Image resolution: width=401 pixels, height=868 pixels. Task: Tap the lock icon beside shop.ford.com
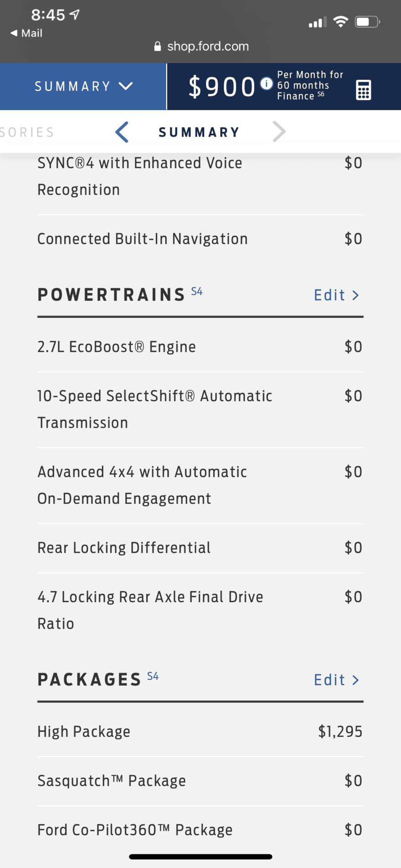pyautogui.click(x=158, y=46)
